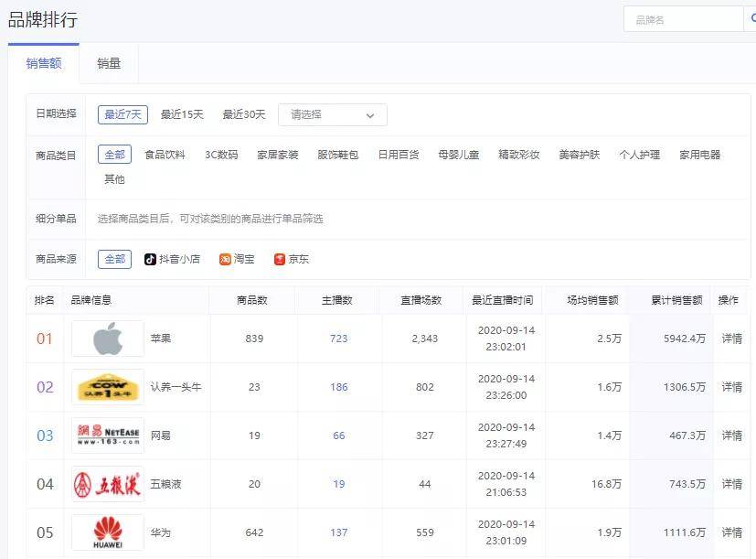
Task: Click the 16.8万 average sales value
Action: [606, 484]
